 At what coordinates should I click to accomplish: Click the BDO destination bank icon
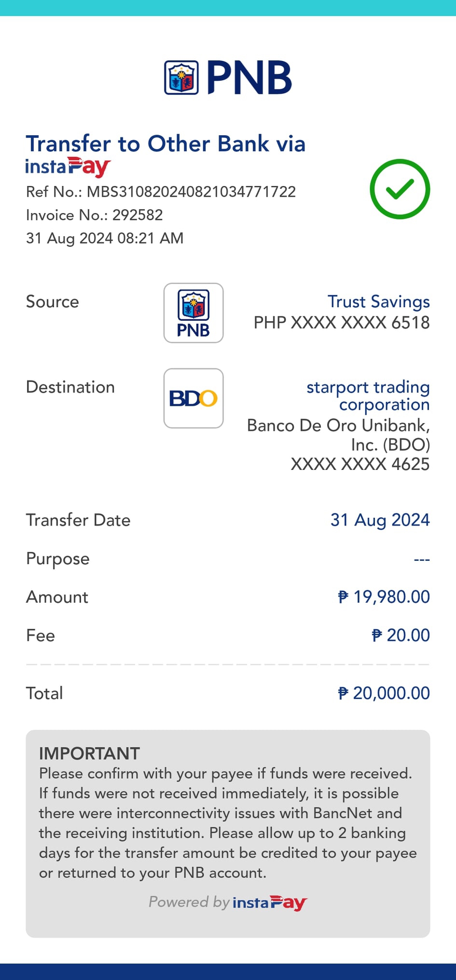click(x=193, y=398)
